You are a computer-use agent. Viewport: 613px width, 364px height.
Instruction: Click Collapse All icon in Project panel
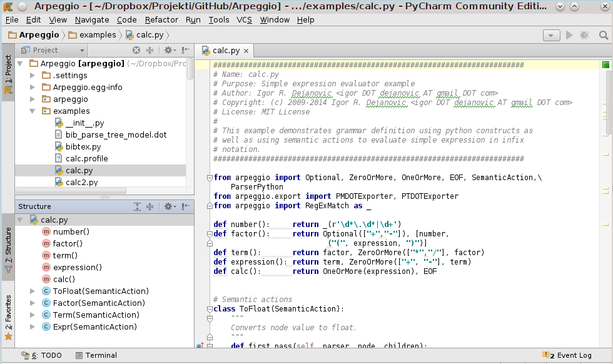pos(149,50)
